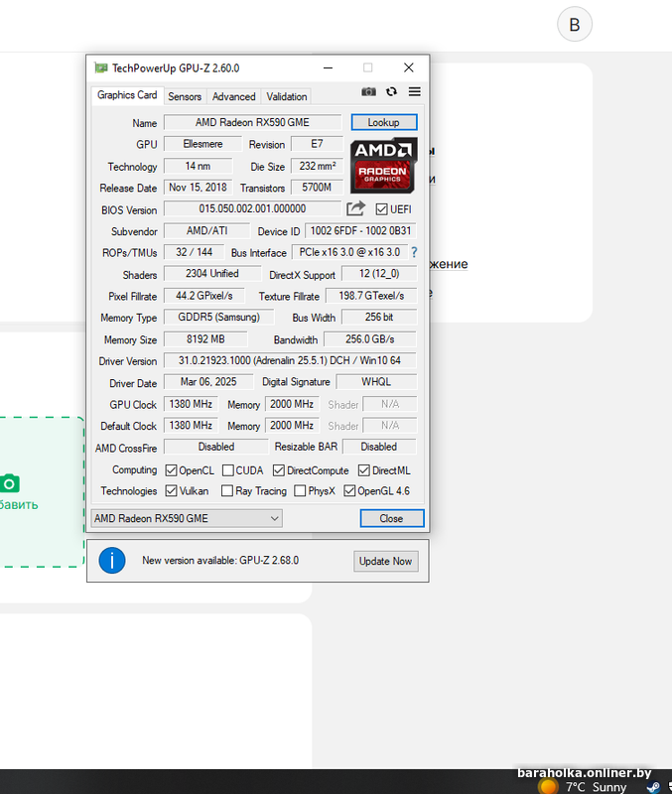
Task: Toggle the Ray Tracing checkbox
Action: (x=227, y=490)
